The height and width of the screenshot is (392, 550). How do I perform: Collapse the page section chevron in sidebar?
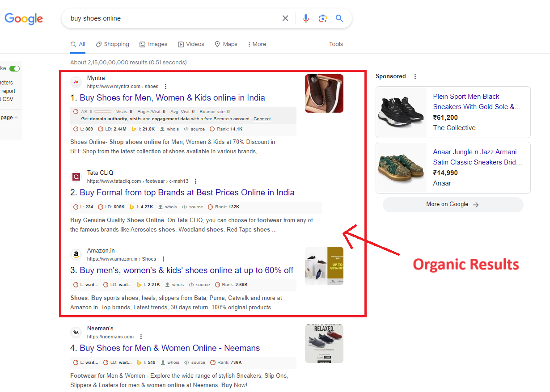point(17,118)
